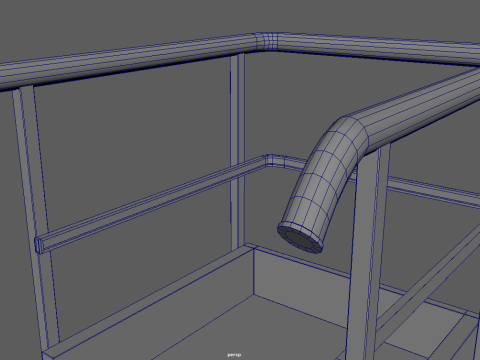Select the toe board panel at the floor corner
The image size is (480, 360).
tap(302, 286)
